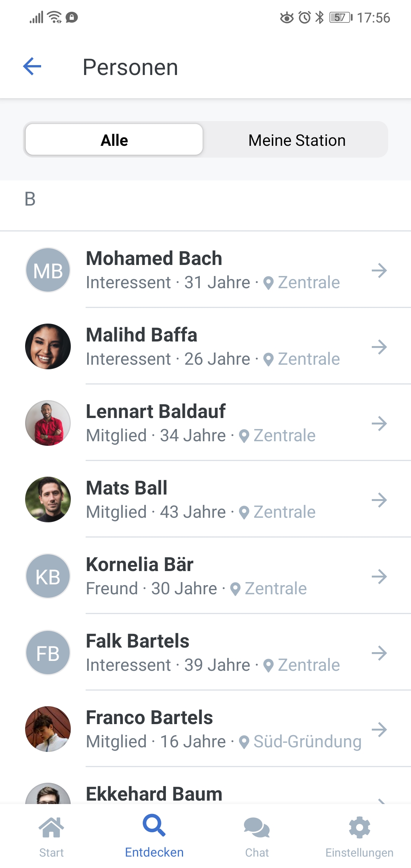The width and height of the screenshot is (411, 868).
Task: Open Mohamed Bach via the arrow
Action: tap(379, 271)
